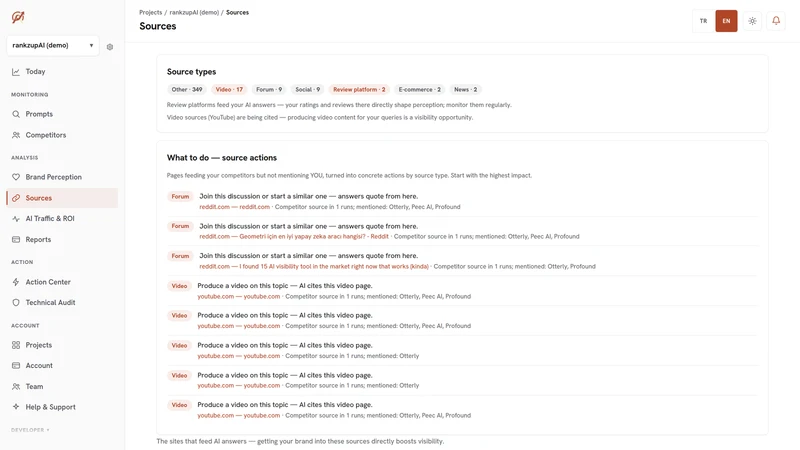The width and height of the screenshot is (800, 450).
Task: Switch language to TR
Action: click(x=704, y=21)
